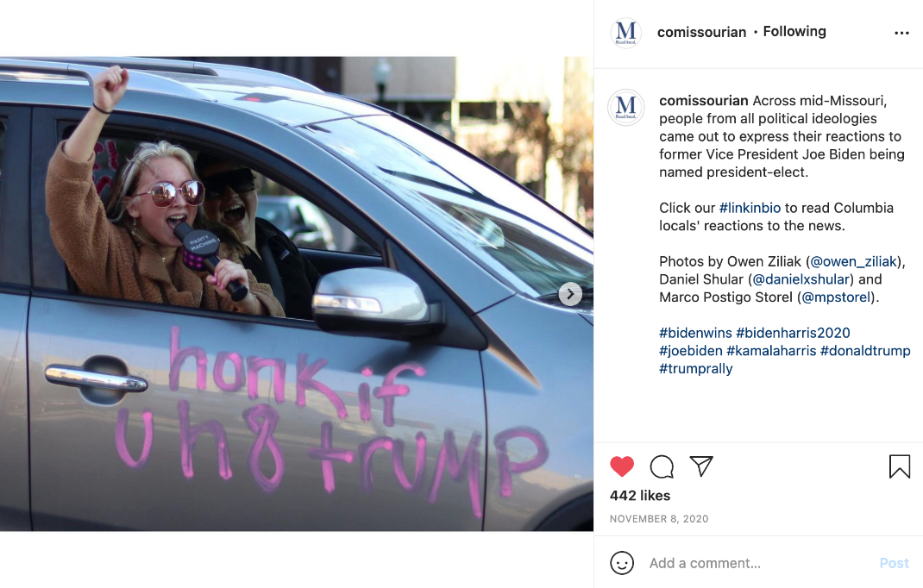Save the post with the bookmark icon
923x588 pixels.
(x=900, y=466)
